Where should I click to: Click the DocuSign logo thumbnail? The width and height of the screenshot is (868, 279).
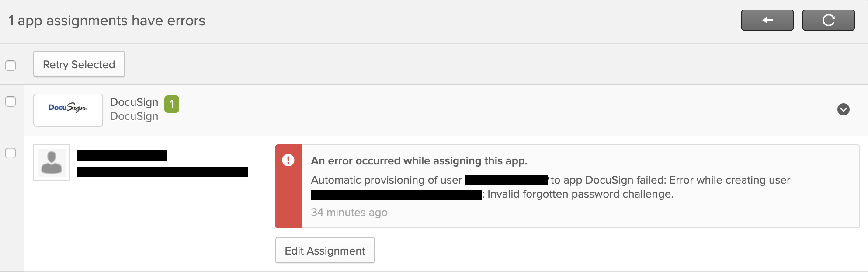(68, 110)
